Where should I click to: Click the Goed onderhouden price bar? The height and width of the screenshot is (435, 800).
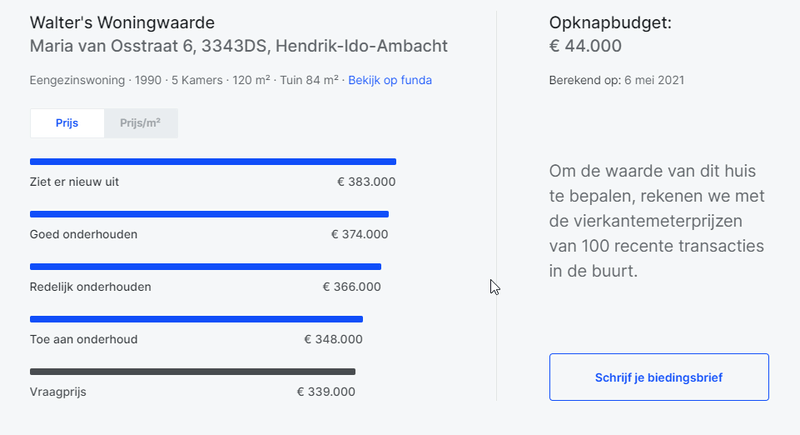click(x=209, y=214)
